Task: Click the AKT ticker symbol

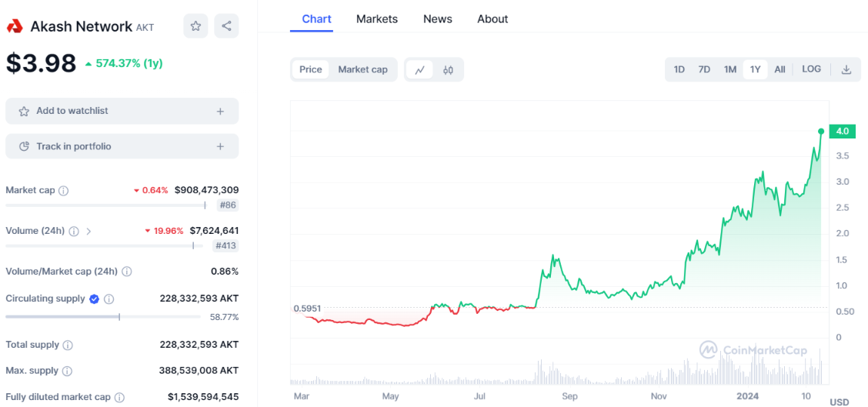Action: click(x=145, y=27)
